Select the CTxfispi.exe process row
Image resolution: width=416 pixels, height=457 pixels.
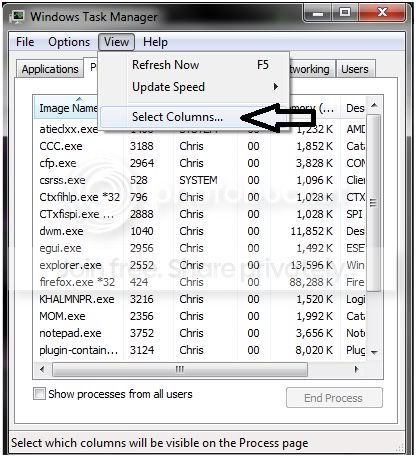[200, 214]
